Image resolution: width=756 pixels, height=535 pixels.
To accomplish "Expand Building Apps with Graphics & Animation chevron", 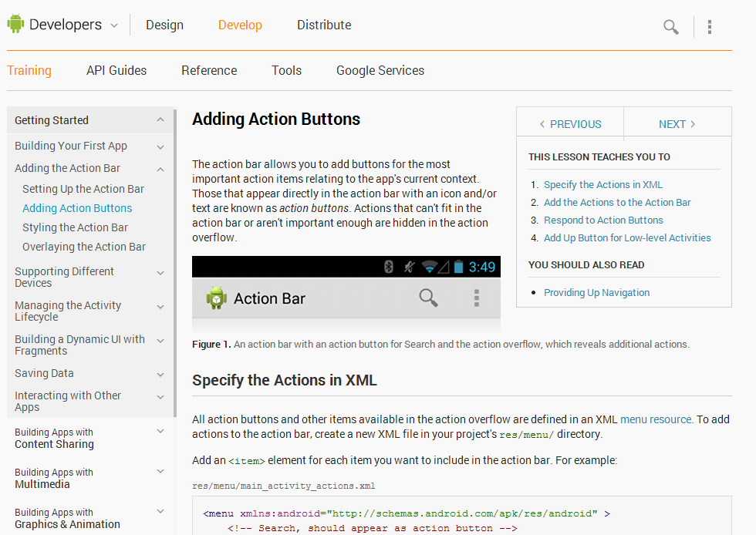I will (160, 511).
